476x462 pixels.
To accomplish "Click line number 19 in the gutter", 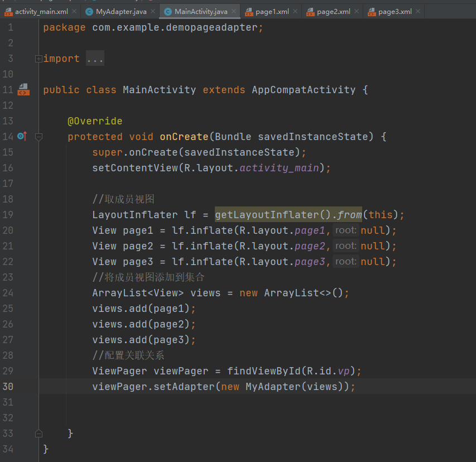I will point(8,215).
